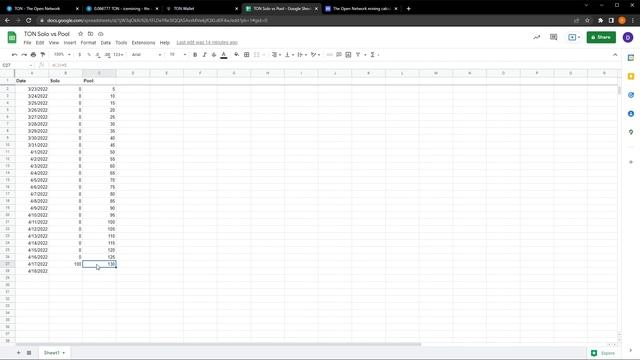Click the green Share button
Image resolution: width=640 pixels, height=360 pixels.
[x=601, y=37]
